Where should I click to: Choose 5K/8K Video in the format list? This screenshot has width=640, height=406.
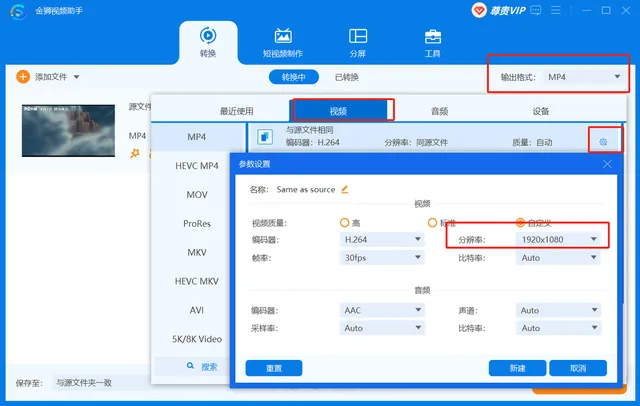tap(197, 339)
